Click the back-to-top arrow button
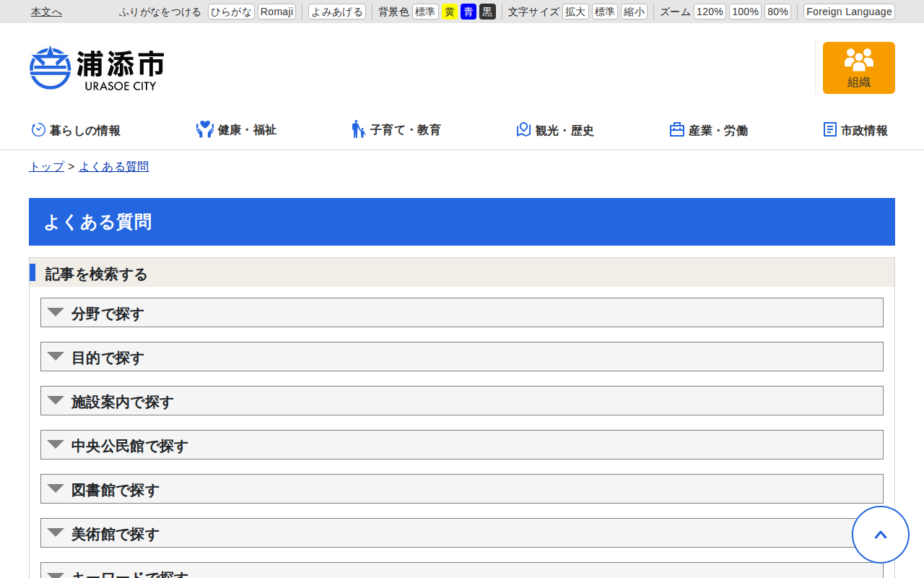The image size is (924, 578). point(881,535)
